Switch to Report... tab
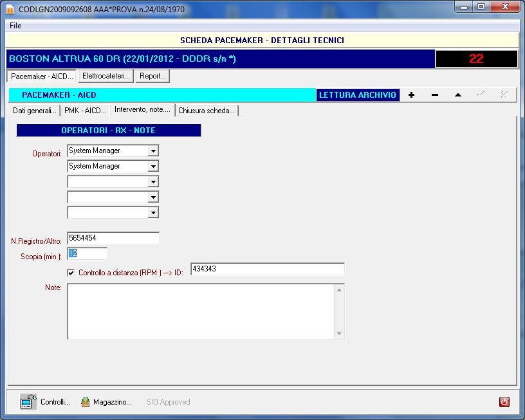Viewport: 525px width, 420px height. point(152,76)
